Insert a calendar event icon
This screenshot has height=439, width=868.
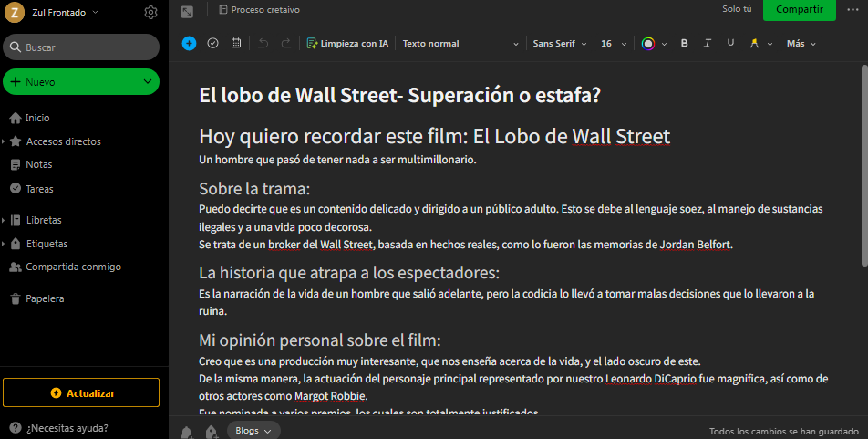(x=236, y=43)
